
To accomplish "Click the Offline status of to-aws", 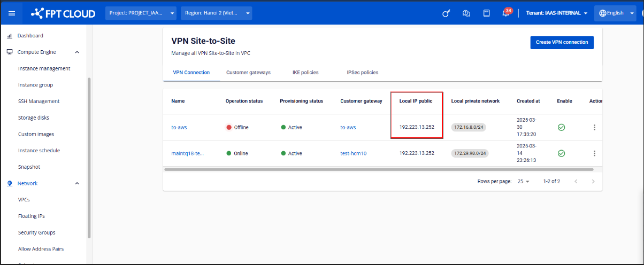I will 237,127.
